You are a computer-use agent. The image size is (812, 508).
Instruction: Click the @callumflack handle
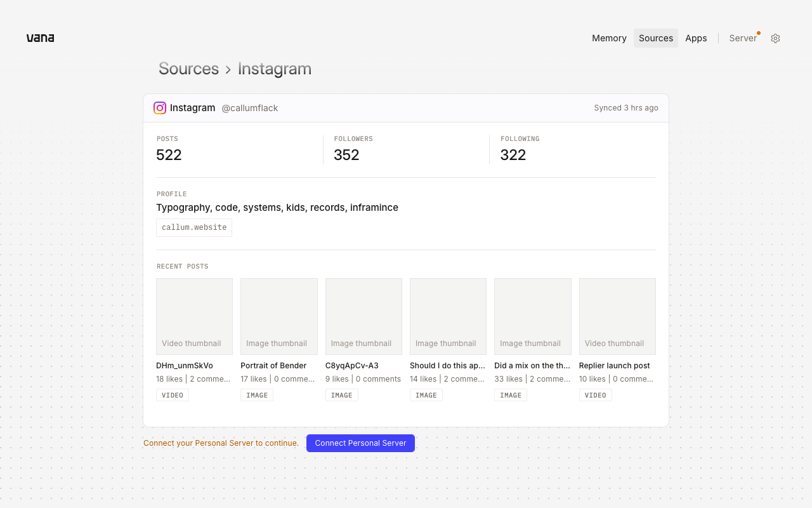pyautogui.click(x=250, y=108)
